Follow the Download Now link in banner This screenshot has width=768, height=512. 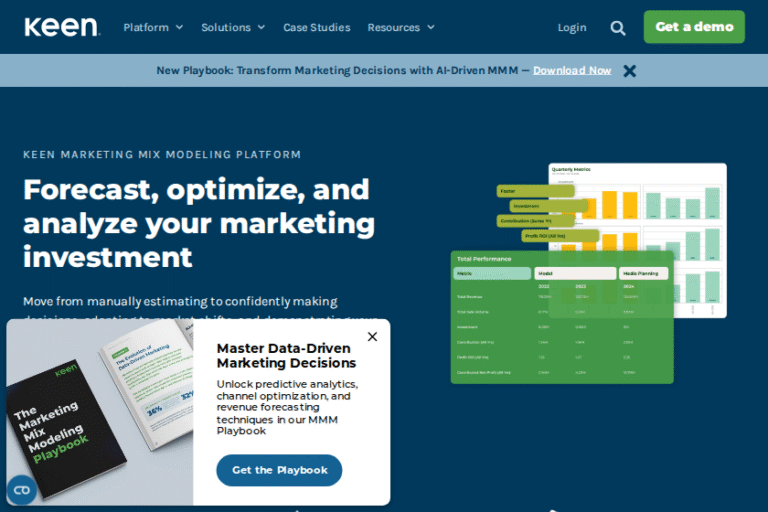click(571, 71)
